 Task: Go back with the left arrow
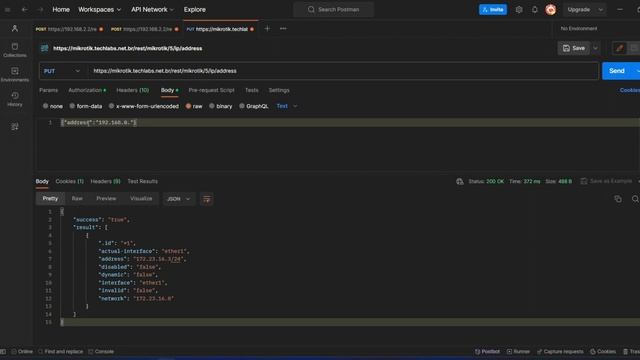[24, 9]
